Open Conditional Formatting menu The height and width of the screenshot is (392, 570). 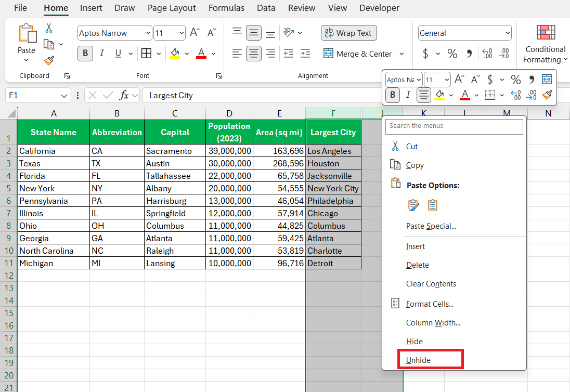coord(545,44)
